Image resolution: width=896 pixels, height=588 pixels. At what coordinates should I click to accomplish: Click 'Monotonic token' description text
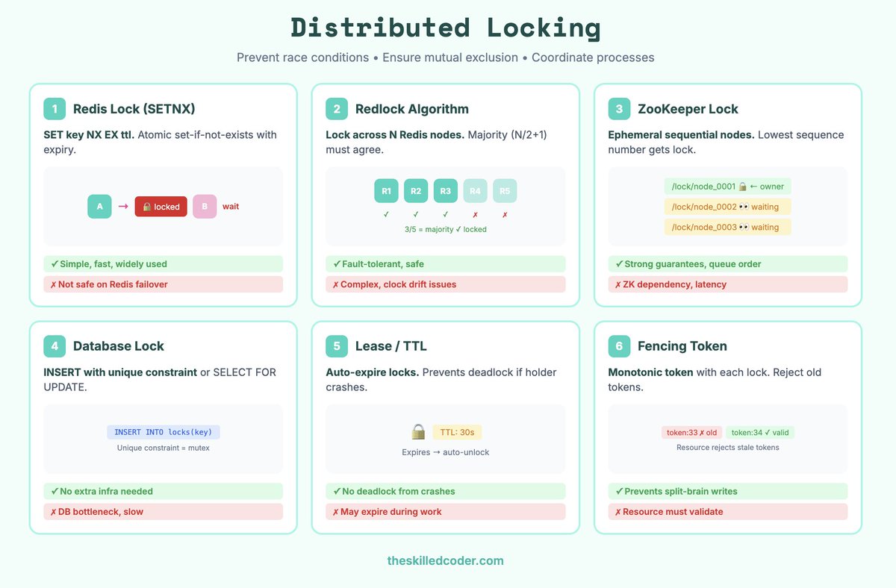650,372
